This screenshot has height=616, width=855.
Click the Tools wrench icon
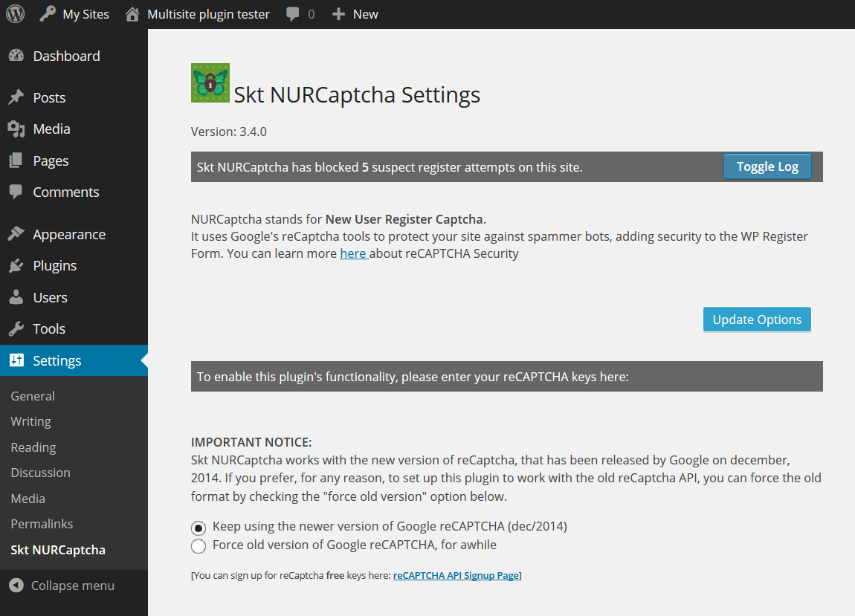(16, 328)
